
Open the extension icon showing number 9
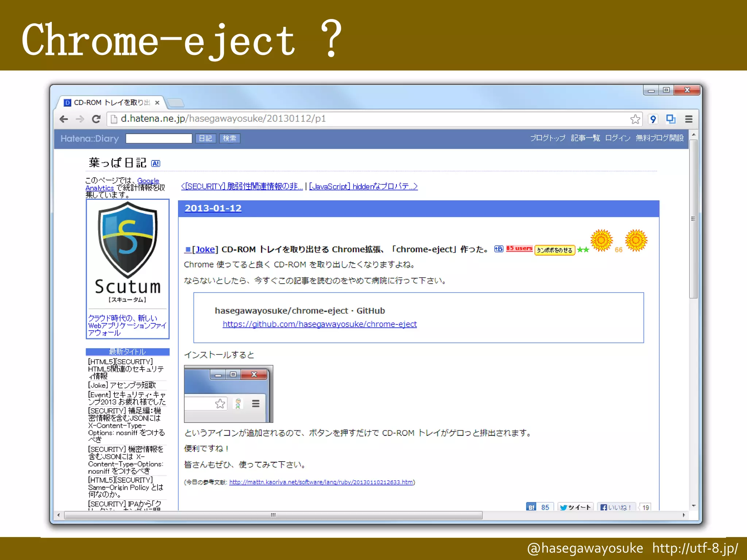pos(653,119)
